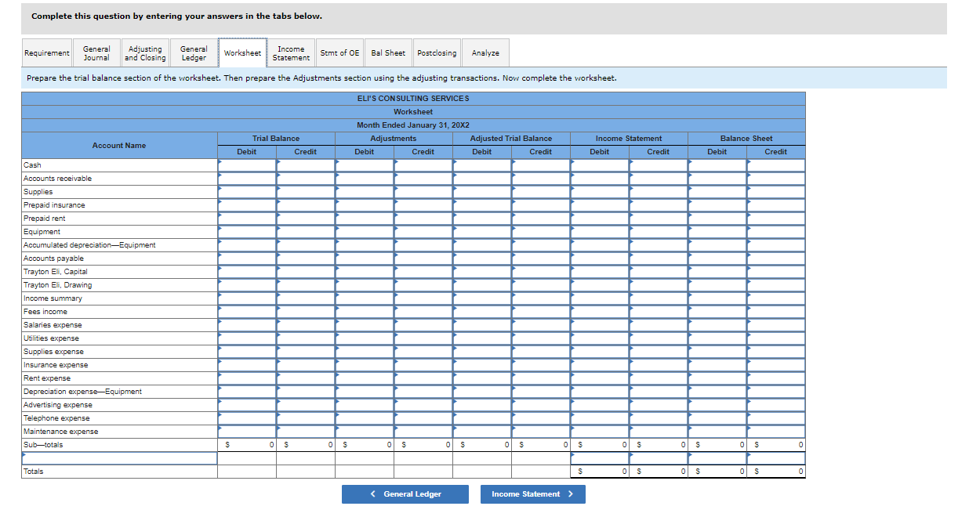Open the Analyze tab
Viewport: 980px width, 517px height.
(x=485, y=53)
